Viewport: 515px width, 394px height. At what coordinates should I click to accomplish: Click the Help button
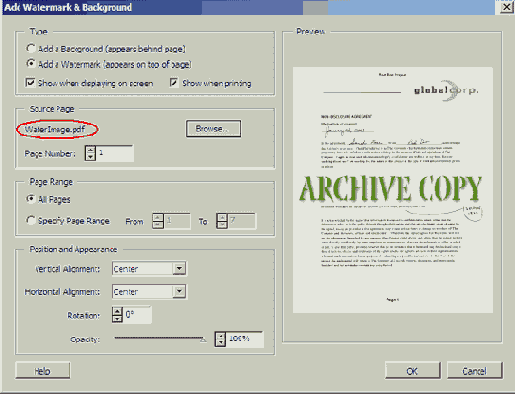pyautogui.click(x=43, y=371)
